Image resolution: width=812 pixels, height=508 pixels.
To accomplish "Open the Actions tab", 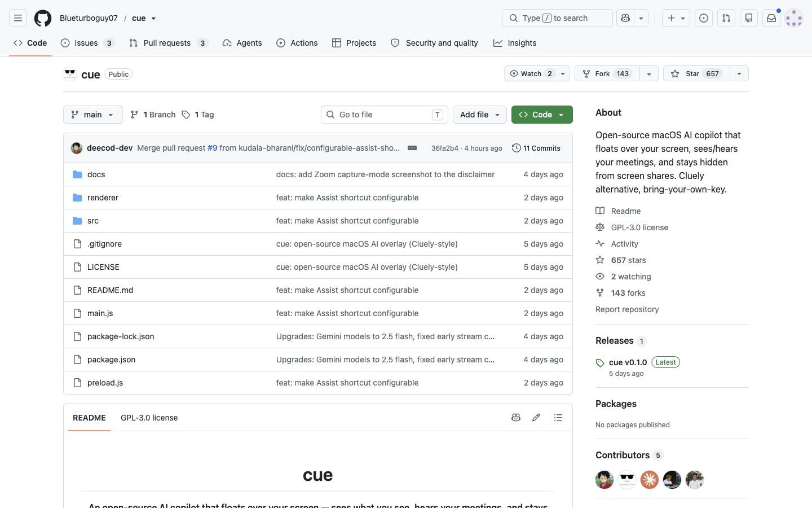I will click(297, 43).
